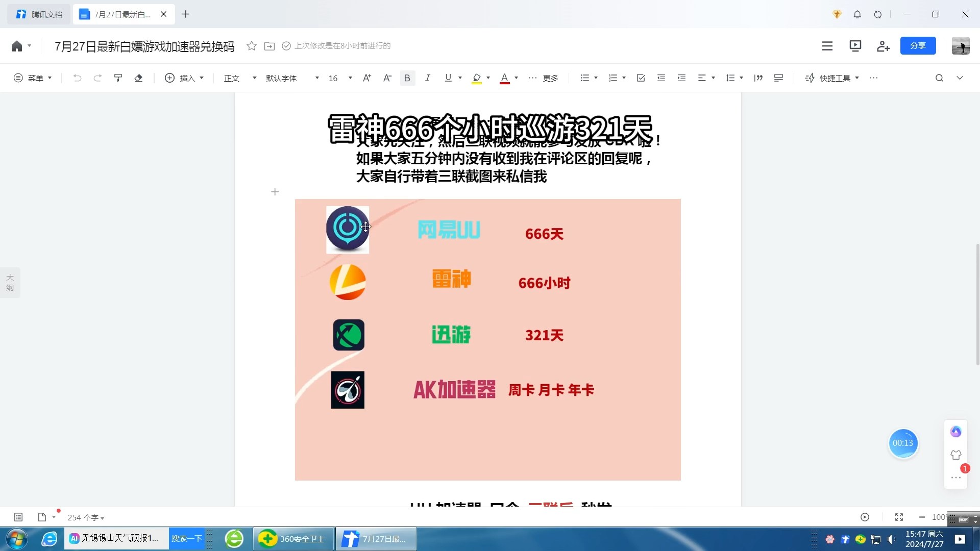Open text alignment dropdown

pyautogui.click(x=706, y=78)
